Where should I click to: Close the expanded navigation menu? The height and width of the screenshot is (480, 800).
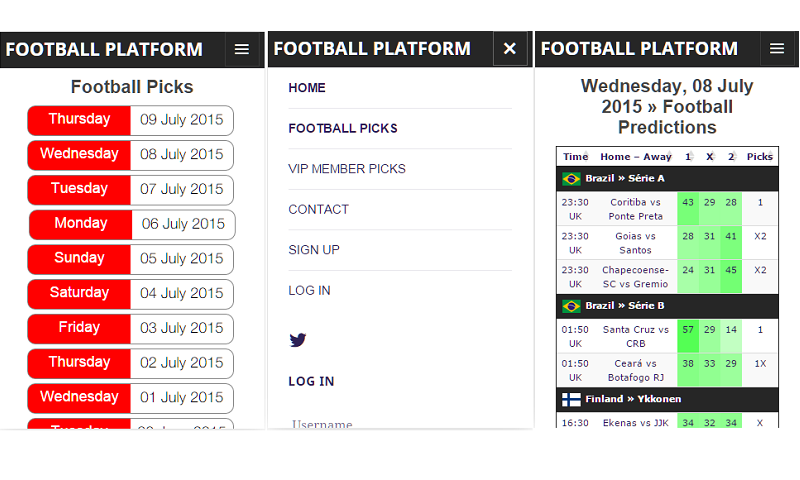(x=510, y=49)
